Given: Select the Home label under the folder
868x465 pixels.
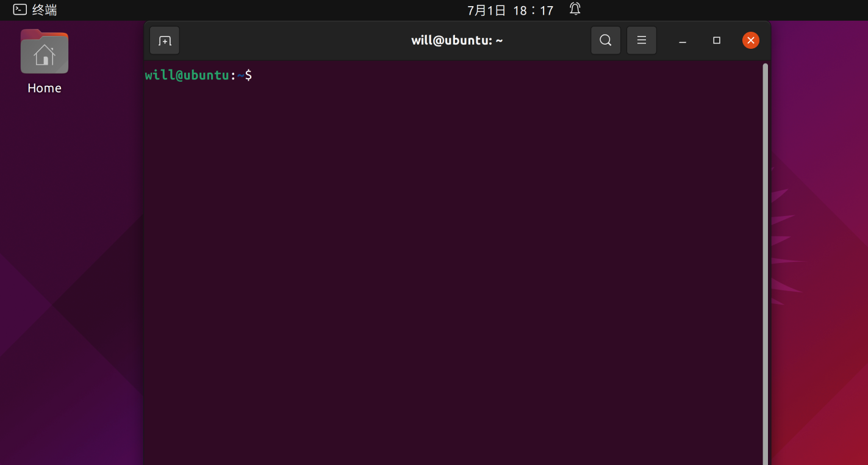Looking at the screenshot, I should [x=45, y=88].
